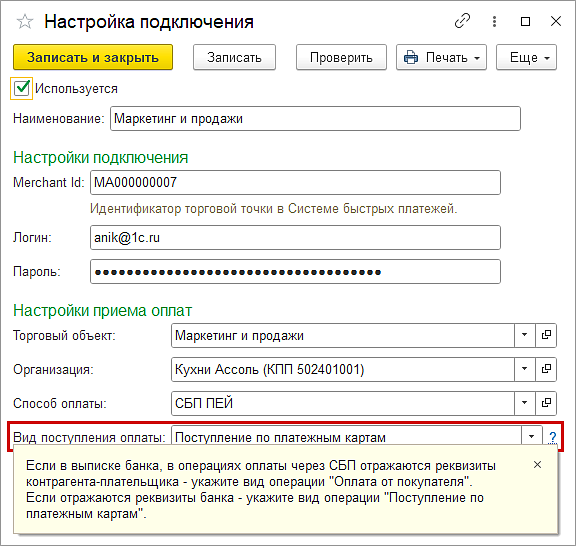Edit the Наименование field
Viewport: 576px width, 546px height.
point(315,119)
